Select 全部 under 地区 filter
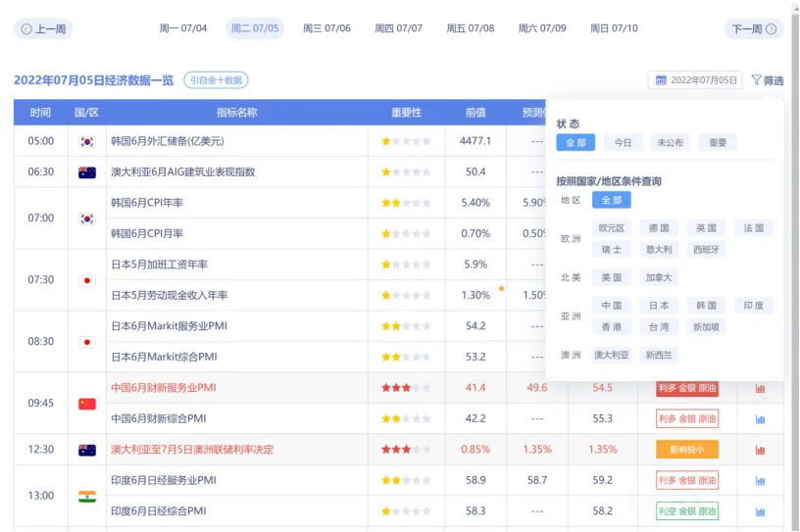 [611, 200]
